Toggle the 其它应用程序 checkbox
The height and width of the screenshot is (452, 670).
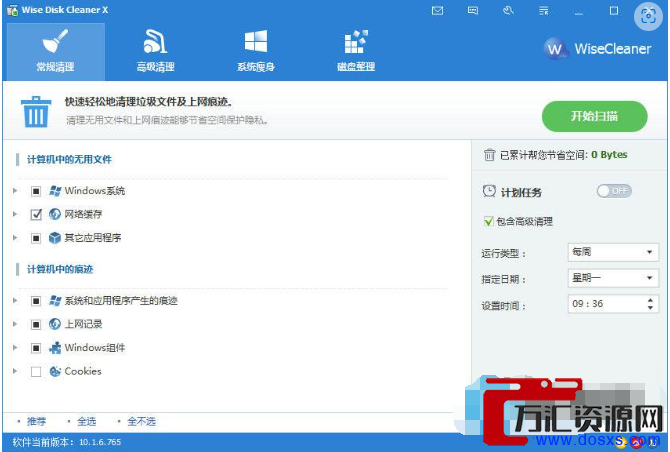[x=36, y=238]
